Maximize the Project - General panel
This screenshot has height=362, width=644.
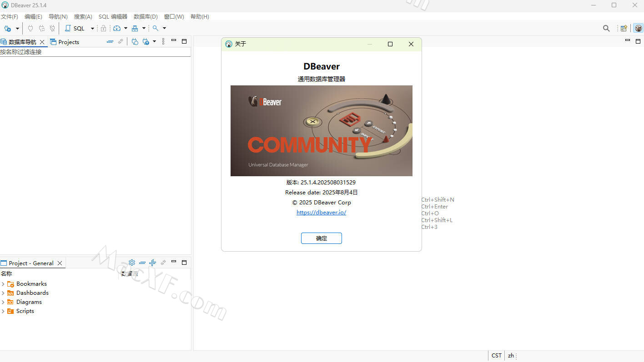(x=184, y=262)
